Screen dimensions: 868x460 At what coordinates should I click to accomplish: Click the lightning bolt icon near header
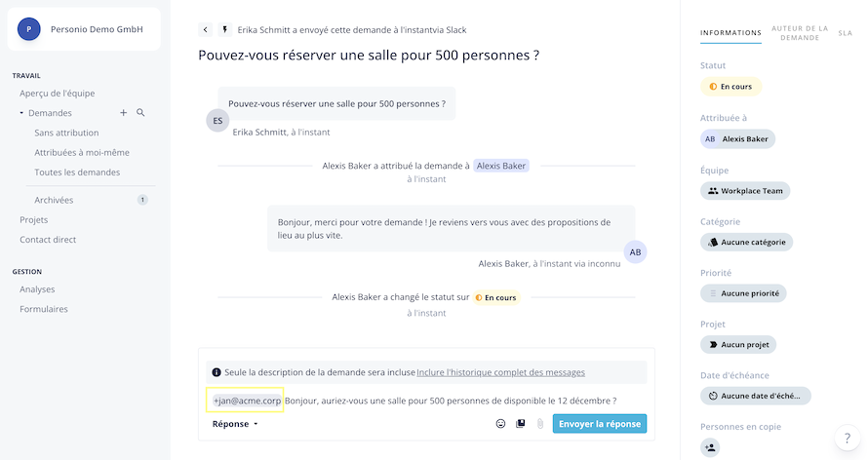(x=224, y=30)
